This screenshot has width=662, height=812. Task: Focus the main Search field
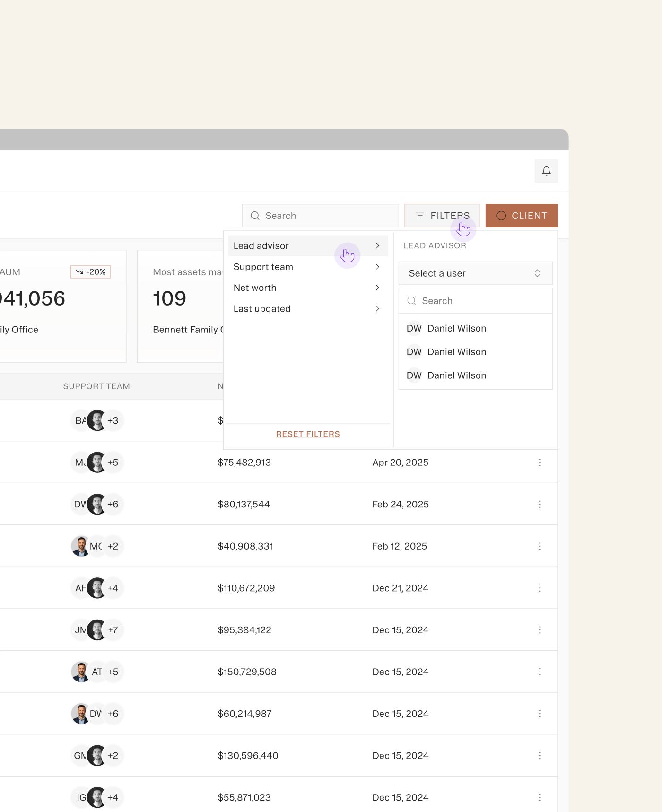320,216
